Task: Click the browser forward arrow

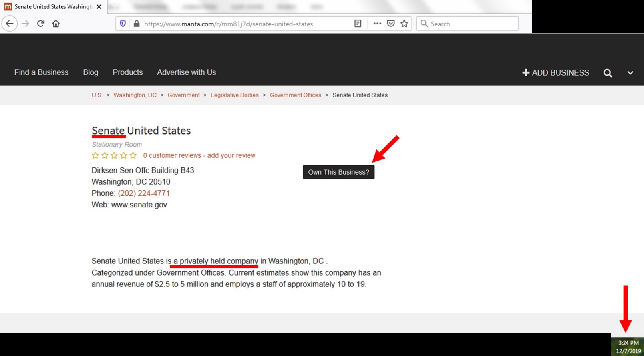Action: pos(25,24)
